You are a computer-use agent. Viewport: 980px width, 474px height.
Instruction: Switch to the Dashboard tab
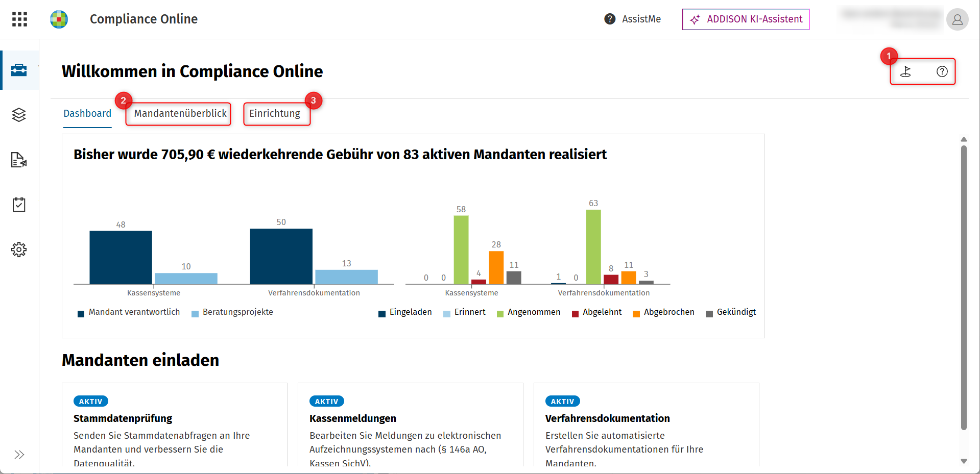87,114
